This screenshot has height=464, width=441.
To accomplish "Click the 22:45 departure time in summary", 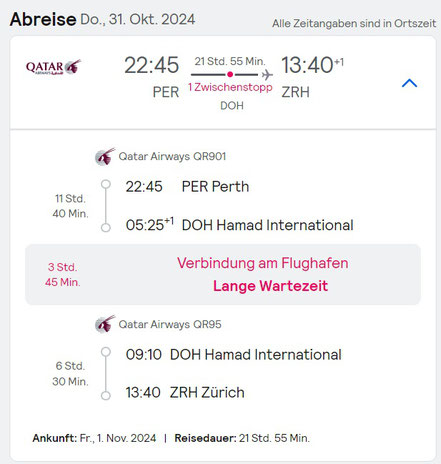I will point(152,65).
